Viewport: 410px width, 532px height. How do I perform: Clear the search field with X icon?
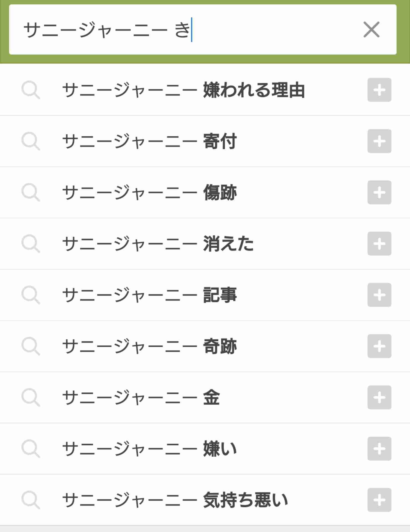click(371, 30)
